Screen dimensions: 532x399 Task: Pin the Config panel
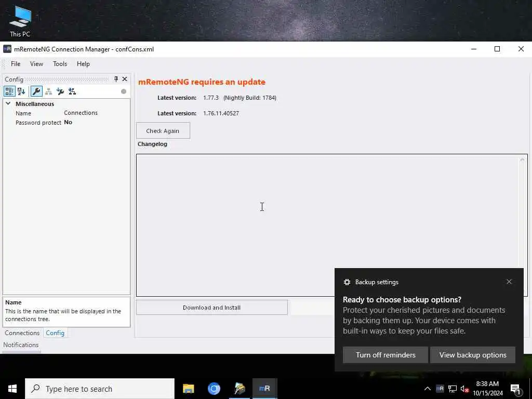(x=116, y=79)
